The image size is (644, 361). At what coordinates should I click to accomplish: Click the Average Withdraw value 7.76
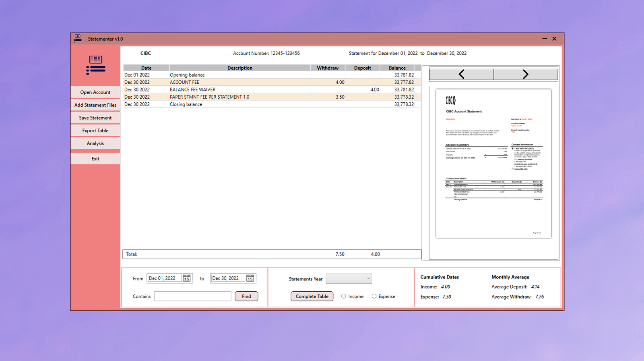click(x=540, y=297)
